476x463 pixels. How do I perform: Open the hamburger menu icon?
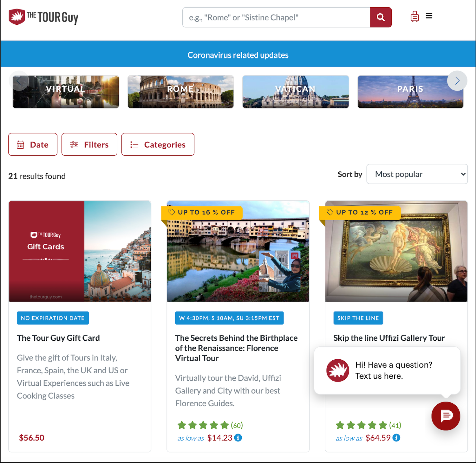tap(429, 16)
